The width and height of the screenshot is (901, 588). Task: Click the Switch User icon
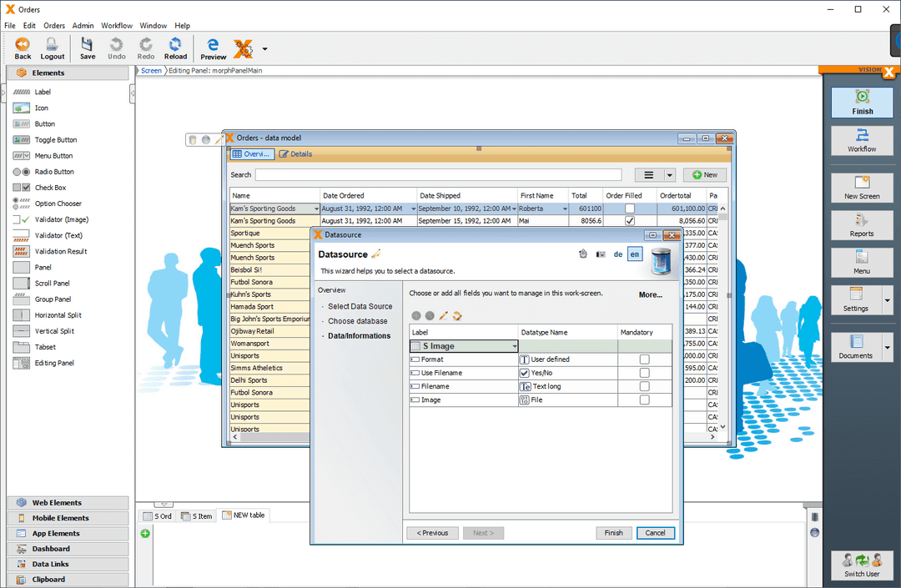pos(862,565)
